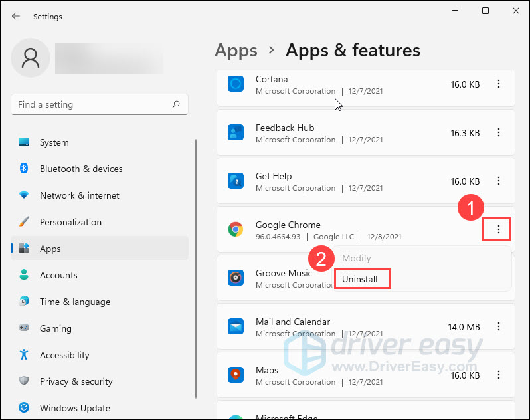Image resolution: width=530 pixels, height=420 pixels.
Task: Click the Google Chrome app name
Action: [x=288, y=225]
